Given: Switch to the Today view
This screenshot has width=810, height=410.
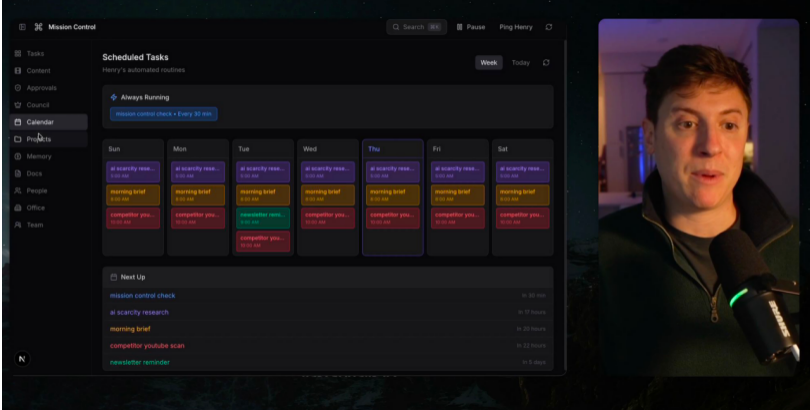Looking at the screenshot, I should (x=521, y=62).
